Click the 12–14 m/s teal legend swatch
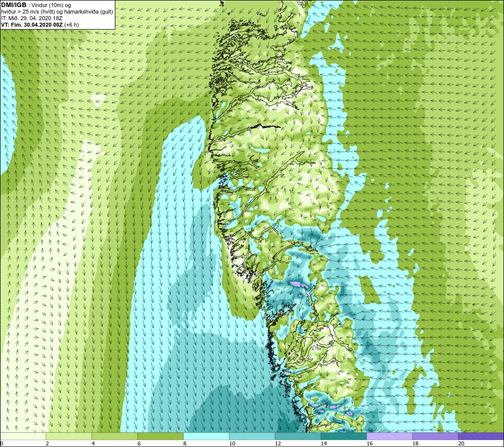The width and height of the screenshot is (504, 447). click(298, 436)
